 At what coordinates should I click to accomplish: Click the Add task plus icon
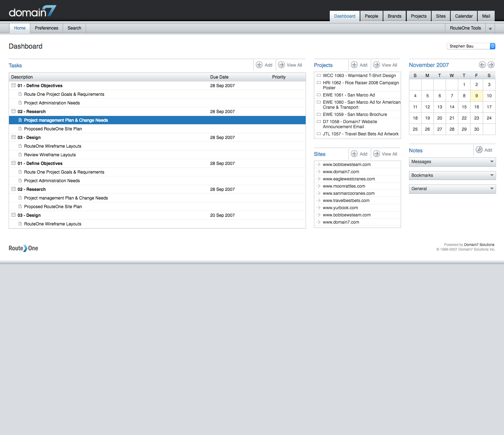tap(259, 65)
